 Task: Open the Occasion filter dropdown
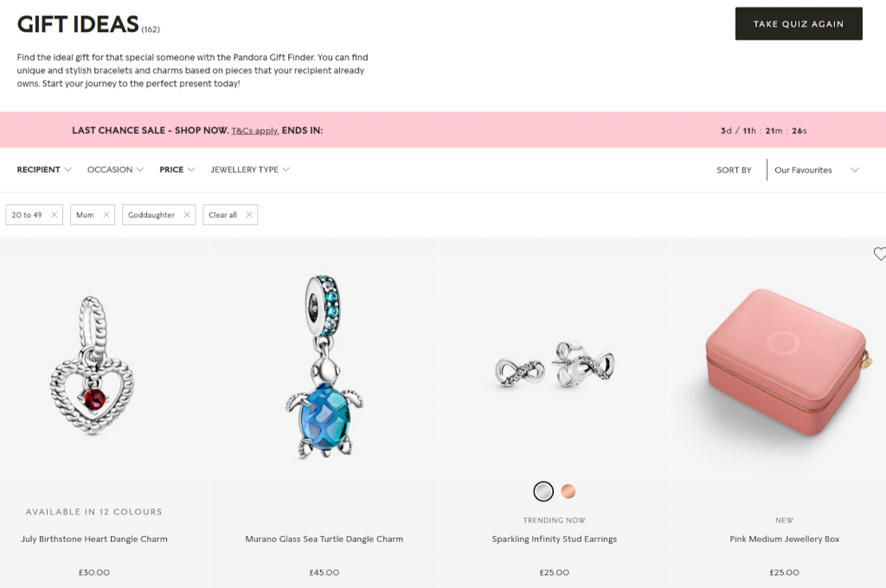(115, 169)
